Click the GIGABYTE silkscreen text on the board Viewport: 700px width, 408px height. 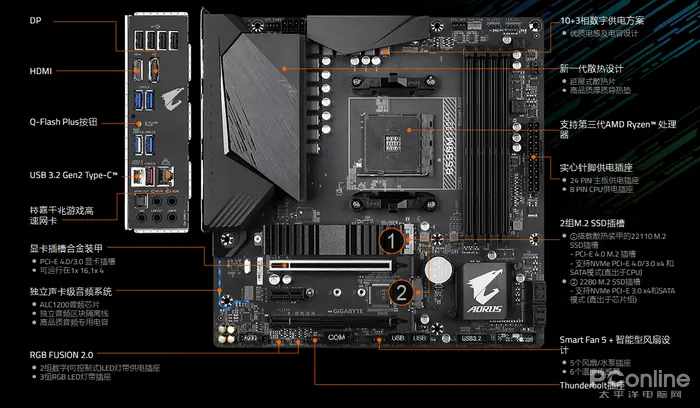coord(346,311)
